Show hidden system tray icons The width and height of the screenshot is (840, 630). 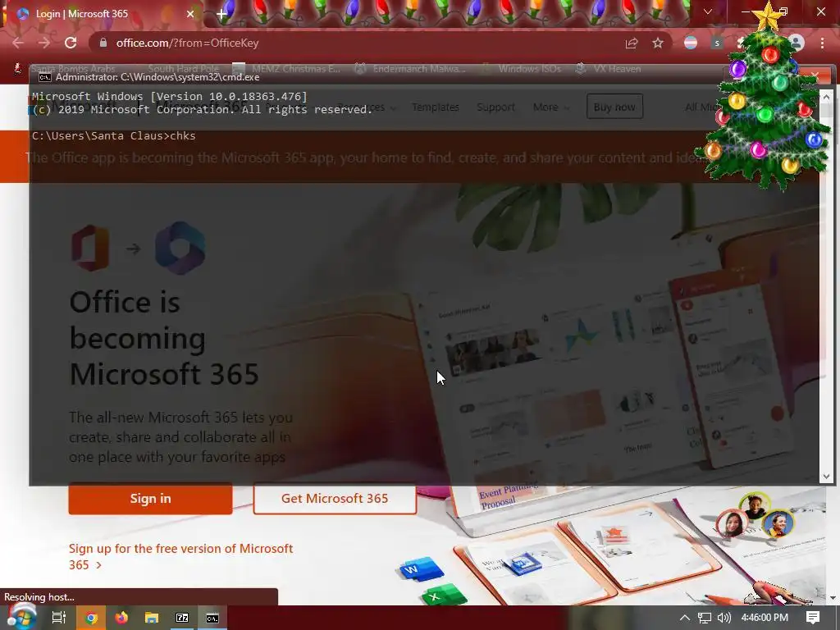coord(685,618)
